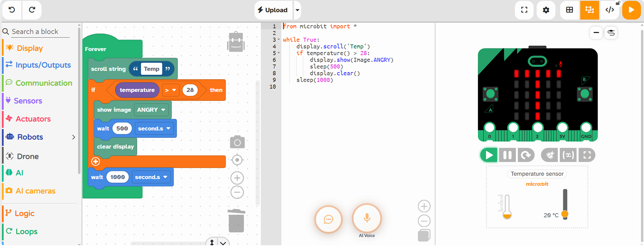Open the simulator debug bug icon
Viewport: 644px width, 246px height.
point(550,155)
